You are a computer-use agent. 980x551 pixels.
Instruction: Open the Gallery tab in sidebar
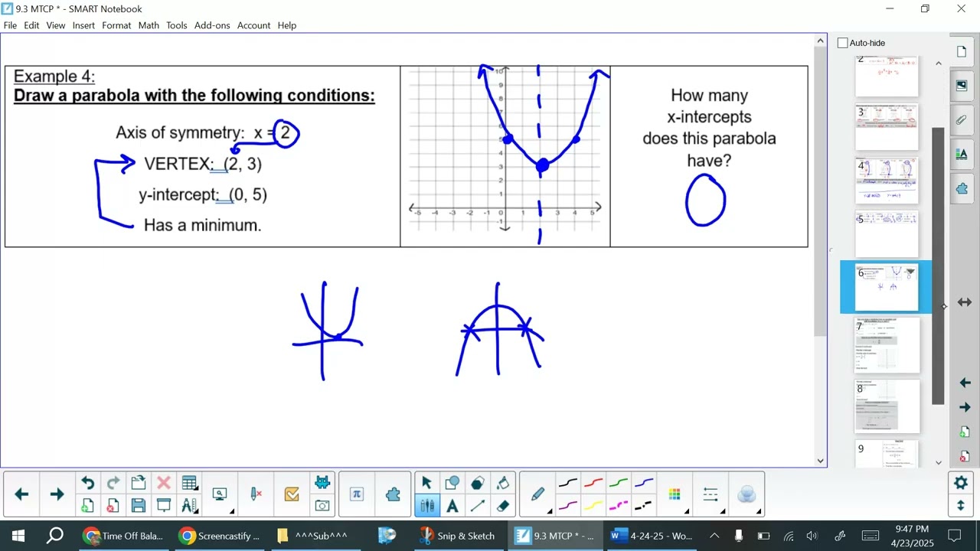click(962, 86)
